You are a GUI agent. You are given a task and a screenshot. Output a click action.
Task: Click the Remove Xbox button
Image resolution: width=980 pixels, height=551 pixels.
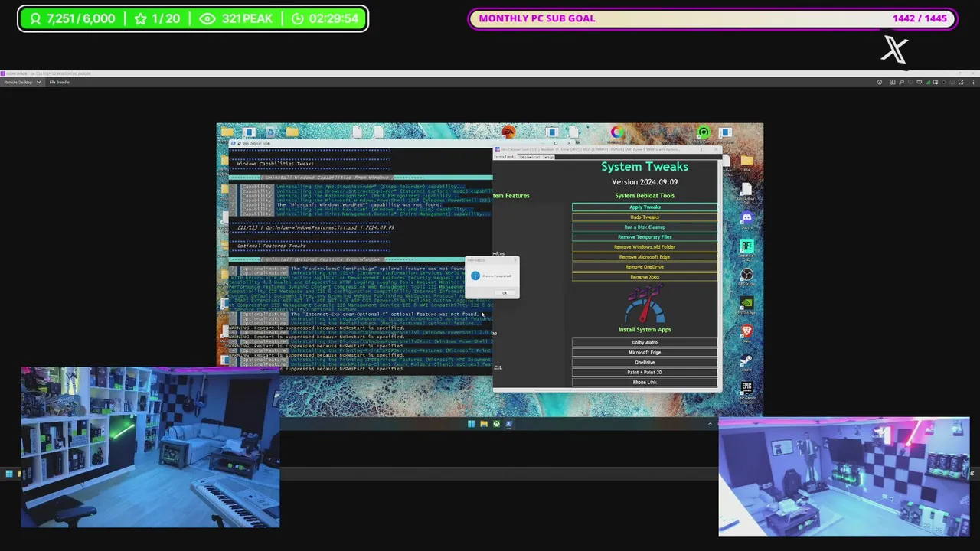[x=645, y=277]
